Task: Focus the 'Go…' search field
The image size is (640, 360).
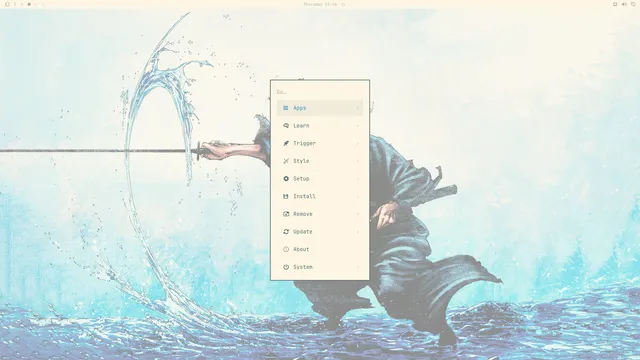Action: [x=320, y=92]
